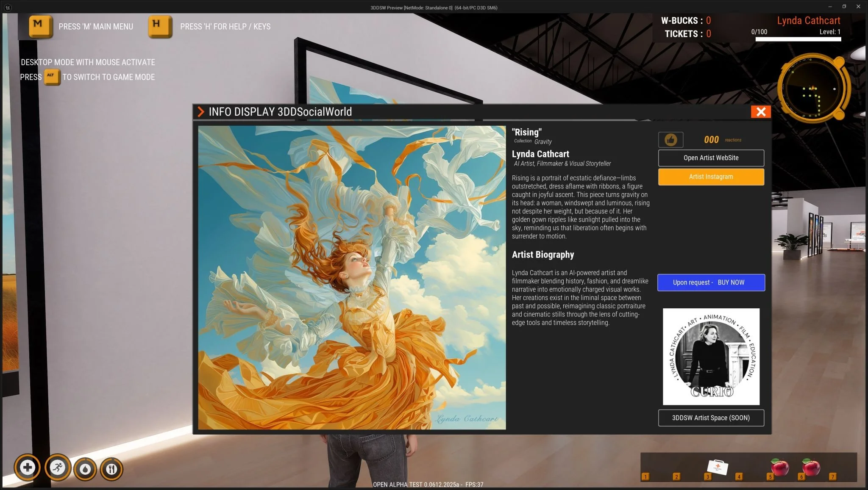Select the apple in hotbar slot 6
Screen dimensions: 868x490
pos(811,468)
